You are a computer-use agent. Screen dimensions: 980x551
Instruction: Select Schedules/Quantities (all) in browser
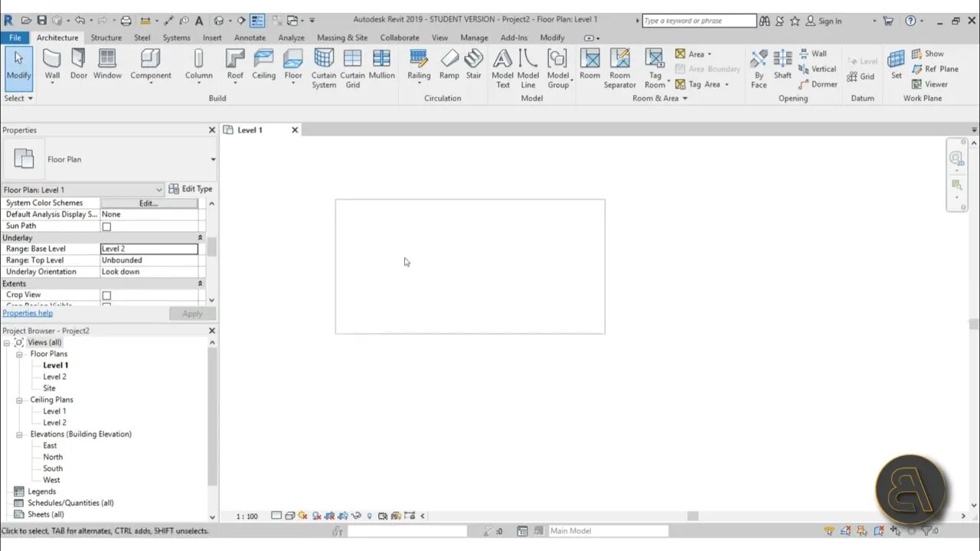70,504
